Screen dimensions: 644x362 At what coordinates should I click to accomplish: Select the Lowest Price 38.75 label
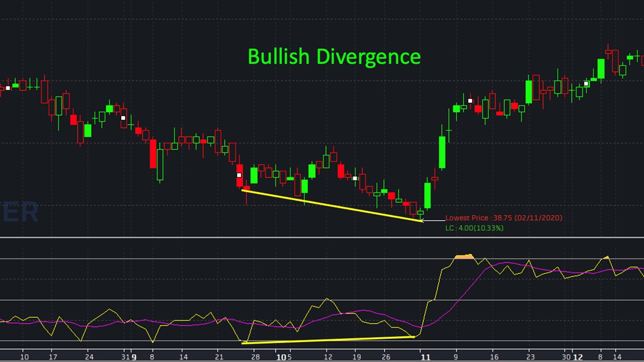[504, 218]
